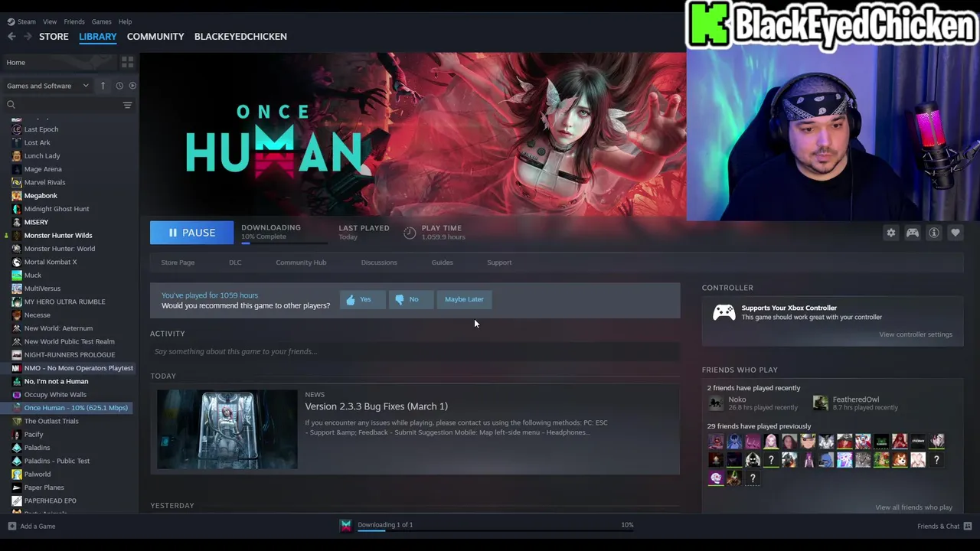The width and height of the screenshot is (980, 551).
Task: Select Lost Ark in library list
Action: click(x=37, y=142)
